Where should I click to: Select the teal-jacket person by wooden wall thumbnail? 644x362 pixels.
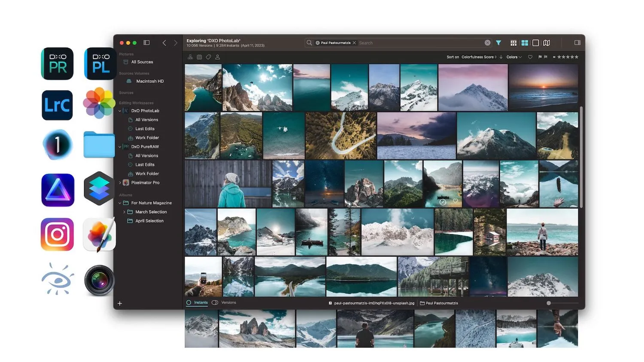pyautogui.click(x=228, y=184)
